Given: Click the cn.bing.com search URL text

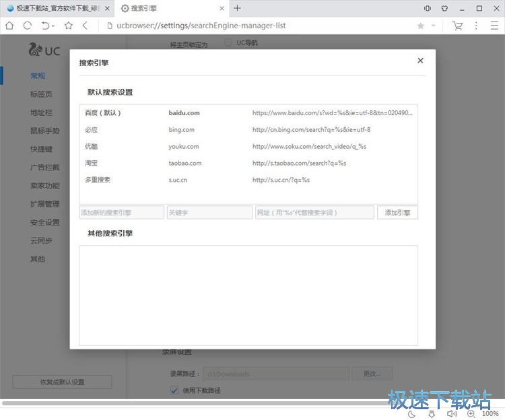Looking at the screenshot, I should coord(312,130).
